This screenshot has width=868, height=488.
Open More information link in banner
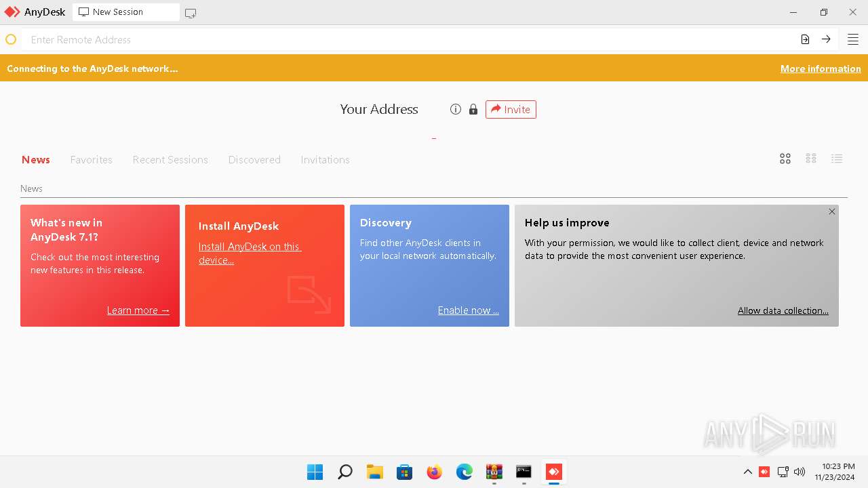coord(821,68)
